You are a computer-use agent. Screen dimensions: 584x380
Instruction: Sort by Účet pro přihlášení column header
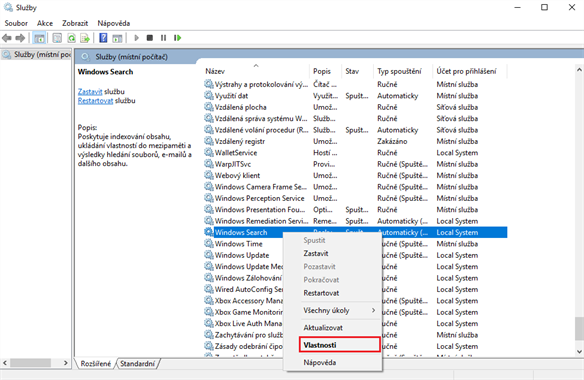469,71
